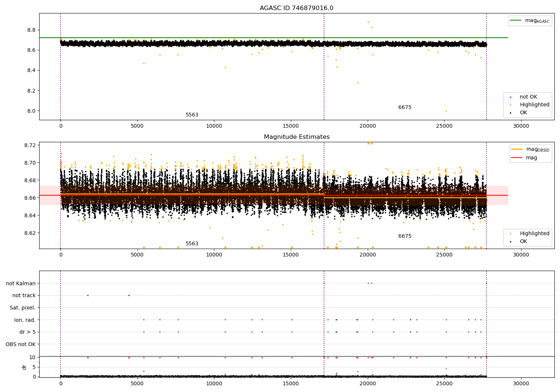Select the "not track" row label

[x=24, y=296]
